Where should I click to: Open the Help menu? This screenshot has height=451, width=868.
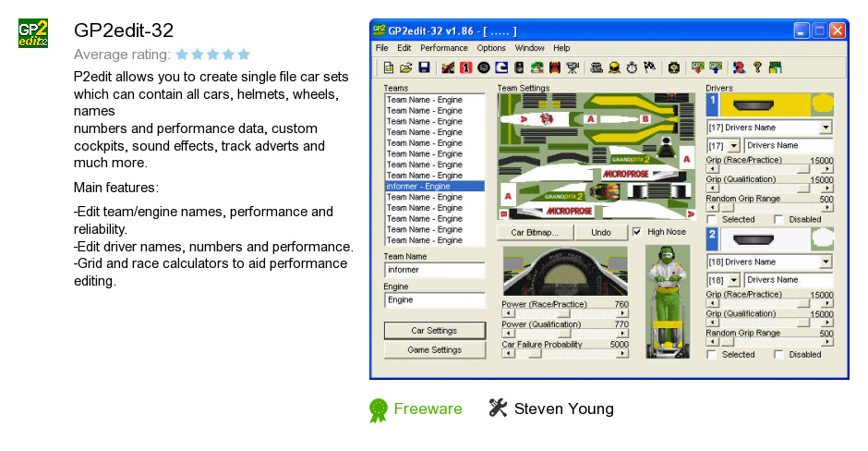(561, 48)
